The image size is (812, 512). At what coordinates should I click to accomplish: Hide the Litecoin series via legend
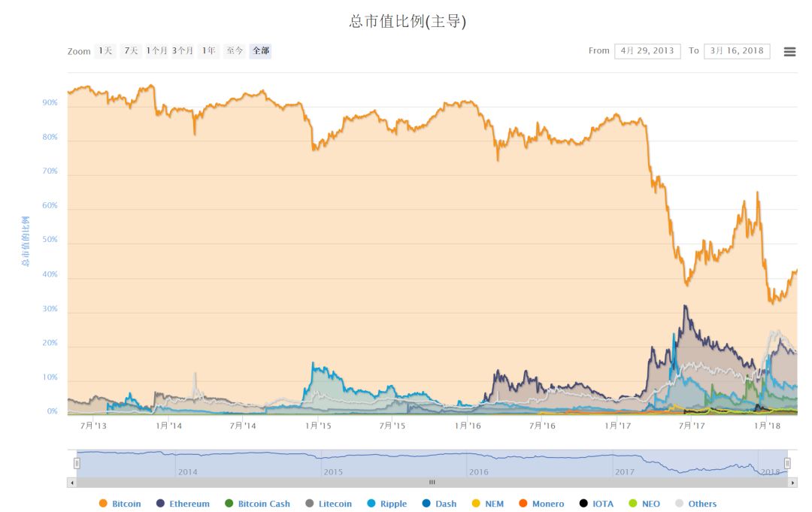(335, 504)
